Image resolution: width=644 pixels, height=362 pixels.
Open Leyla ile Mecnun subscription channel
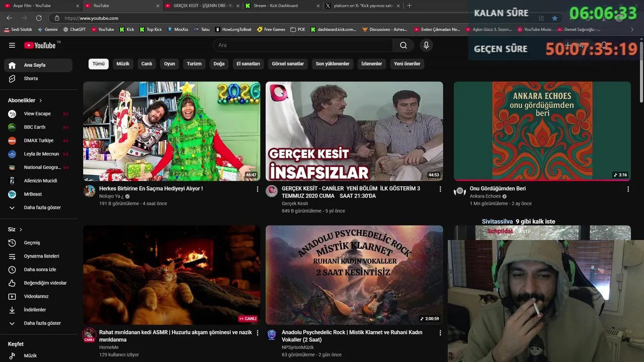tap(38, 154)
